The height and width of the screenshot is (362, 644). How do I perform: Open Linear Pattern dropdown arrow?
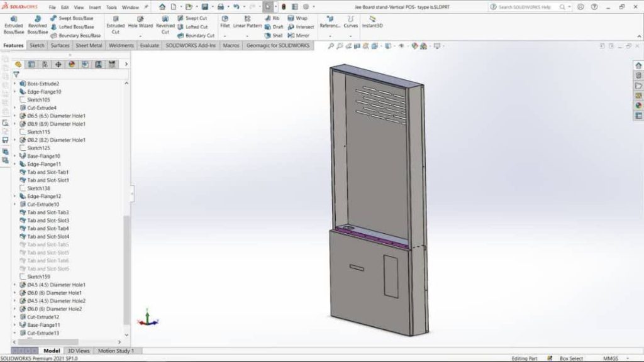[x=247, y=36]
